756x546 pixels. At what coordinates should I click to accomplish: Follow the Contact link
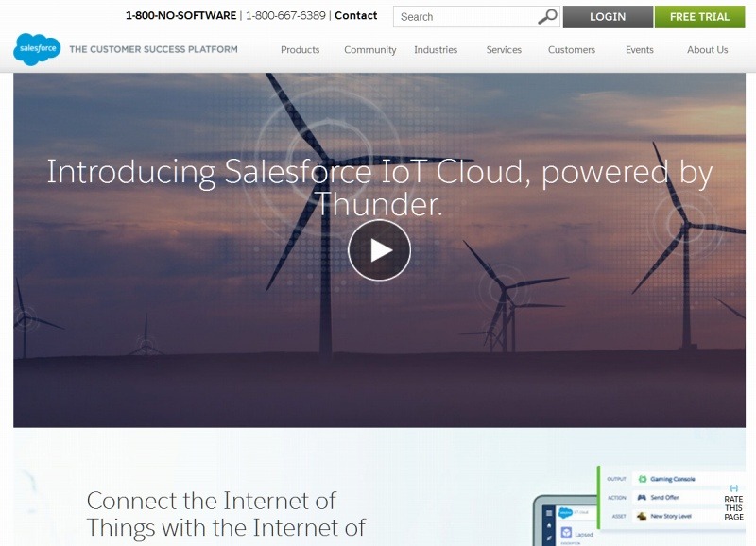(356, 15)
